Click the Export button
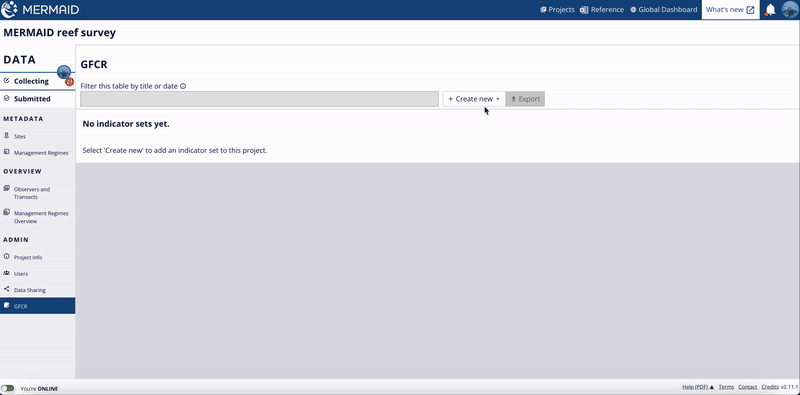 [x=526, y=99]
